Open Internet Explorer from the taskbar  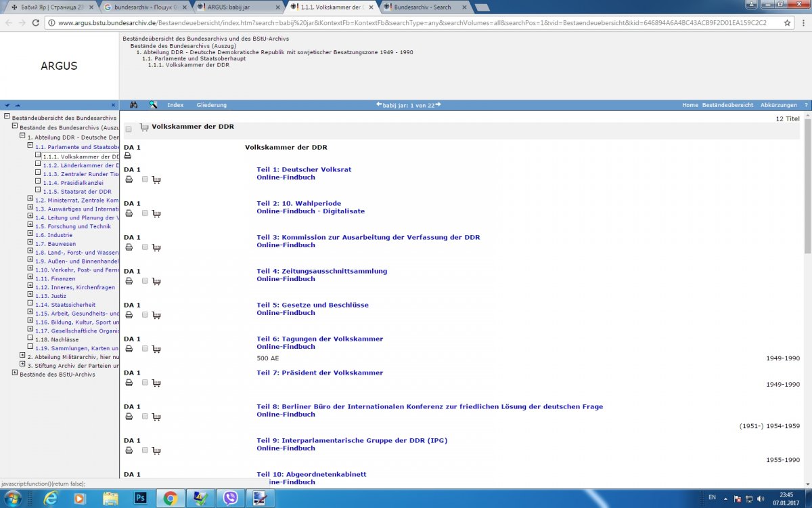(50, 498)
